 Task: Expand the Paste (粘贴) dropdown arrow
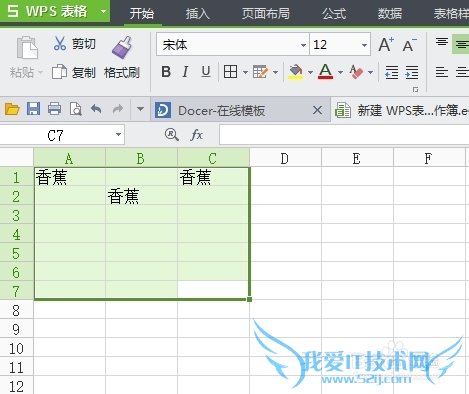click(x=41, y=72)
